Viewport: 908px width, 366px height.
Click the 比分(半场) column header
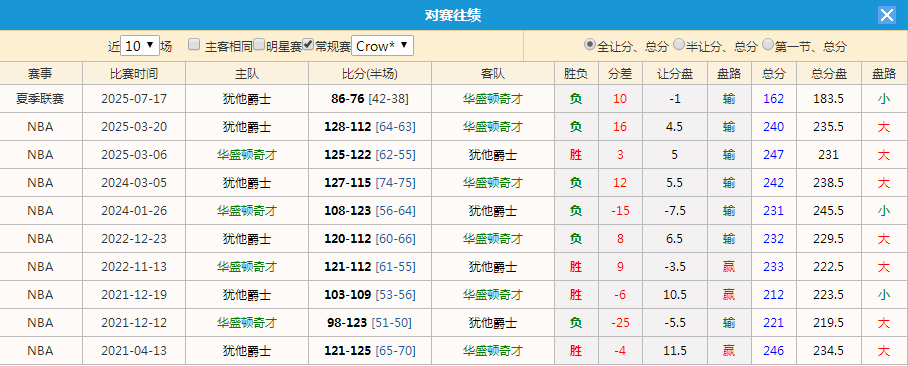(370, 74)
